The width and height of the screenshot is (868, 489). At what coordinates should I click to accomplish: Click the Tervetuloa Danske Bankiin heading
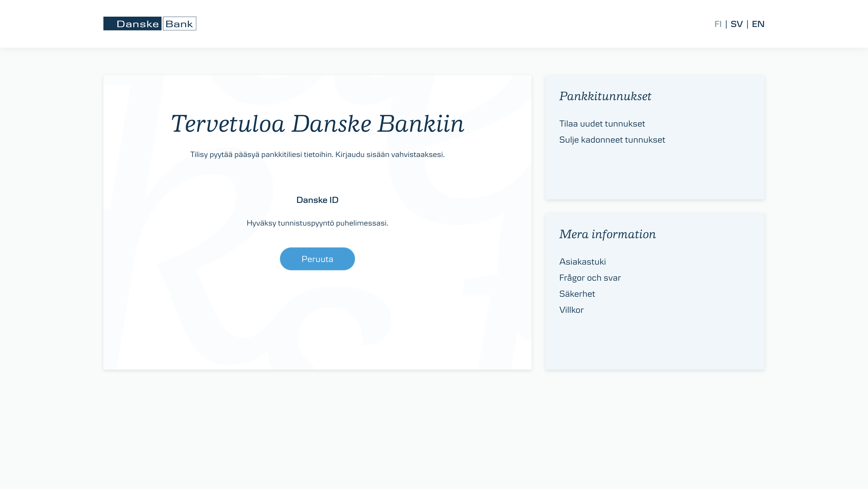(x=317, y=123)
